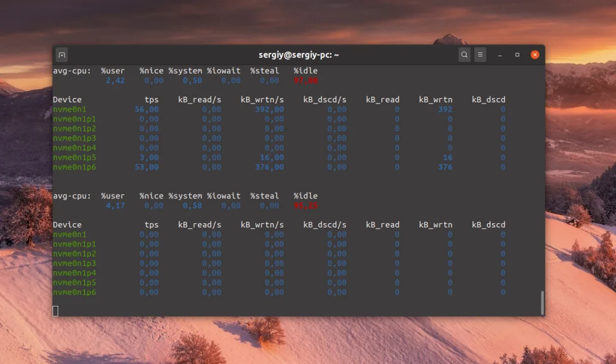Select the kB_wrtn/s value 376,00
The image size is (616, 364).
[269, 167]
